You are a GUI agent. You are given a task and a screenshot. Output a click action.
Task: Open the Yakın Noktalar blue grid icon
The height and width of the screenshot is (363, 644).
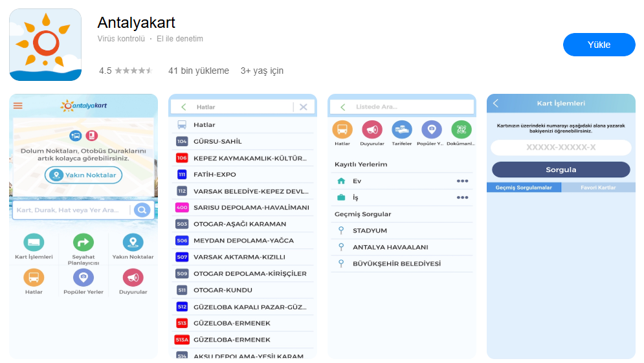pos(133,242)
